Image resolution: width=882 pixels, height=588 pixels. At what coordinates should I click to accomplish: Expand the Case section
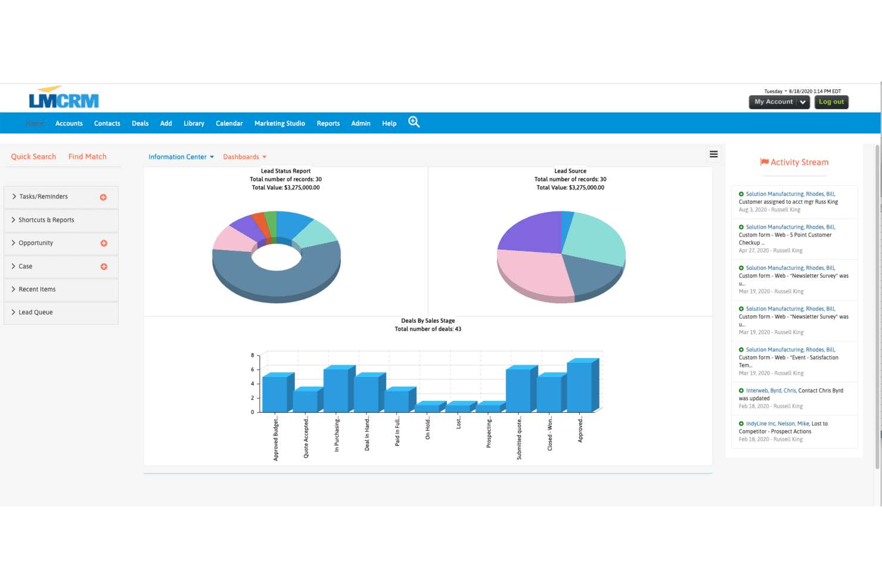61,266
